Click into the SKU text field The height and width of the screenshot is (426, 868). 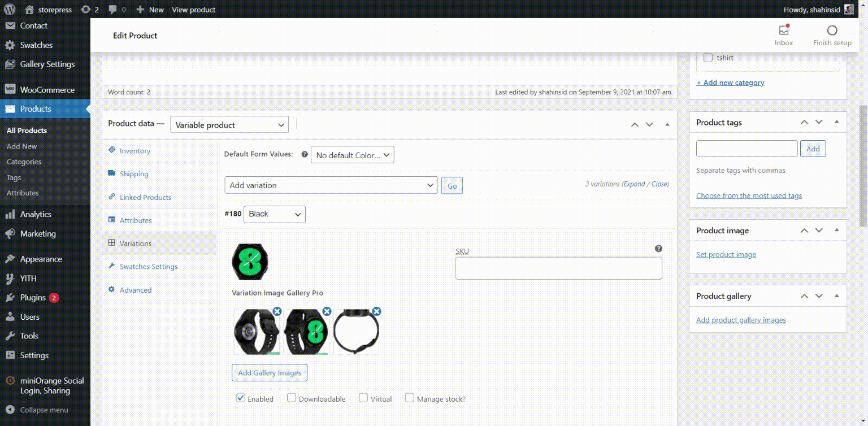(558, 268)
